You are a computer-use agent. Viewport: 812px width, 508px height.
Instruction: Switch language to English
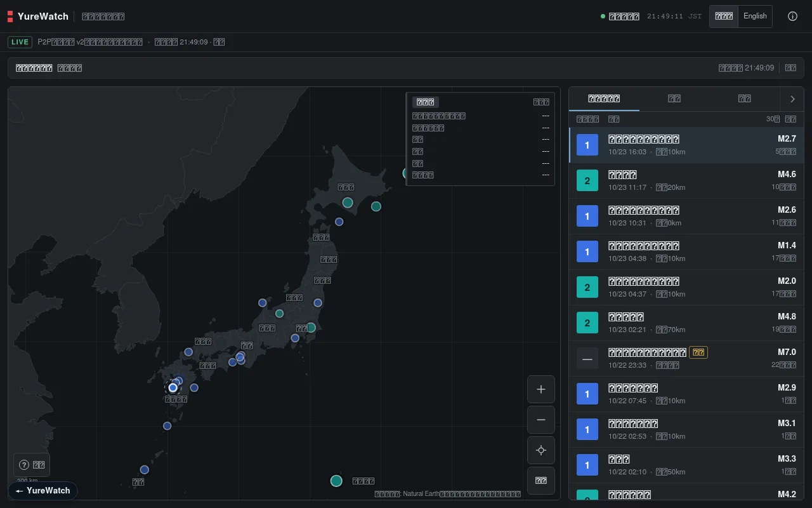point(755,17)
